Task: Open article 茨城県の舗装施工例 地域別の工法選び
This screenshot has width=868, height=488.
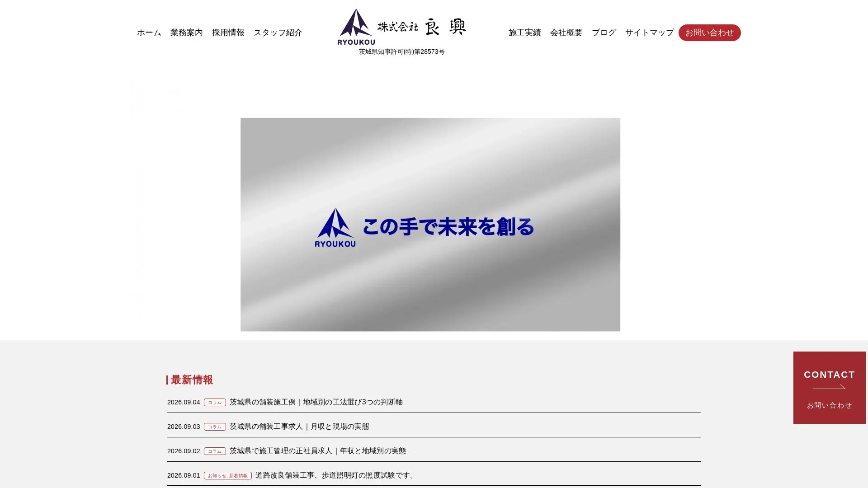Action: click(316, 402)
